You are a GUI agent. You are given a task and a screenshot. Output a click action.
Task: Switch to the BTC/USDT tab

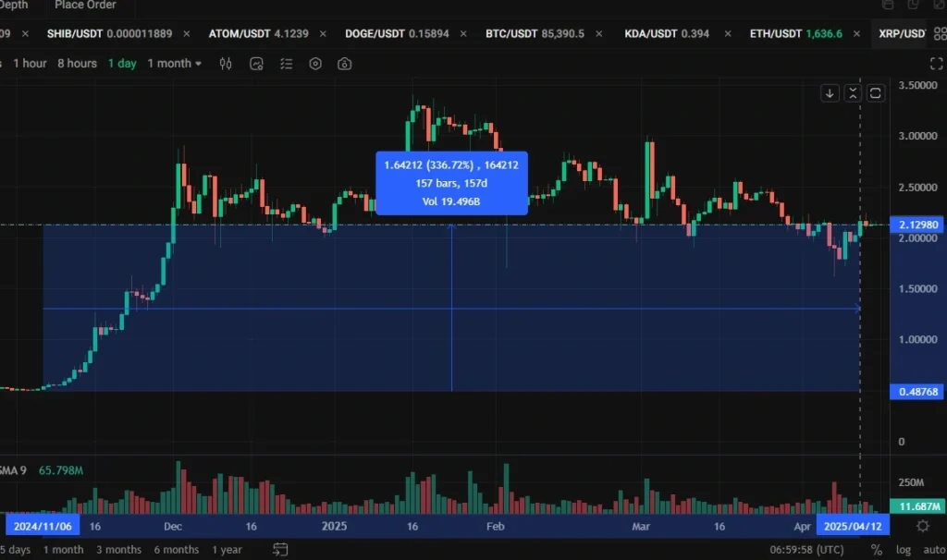[x=535, y=34]
